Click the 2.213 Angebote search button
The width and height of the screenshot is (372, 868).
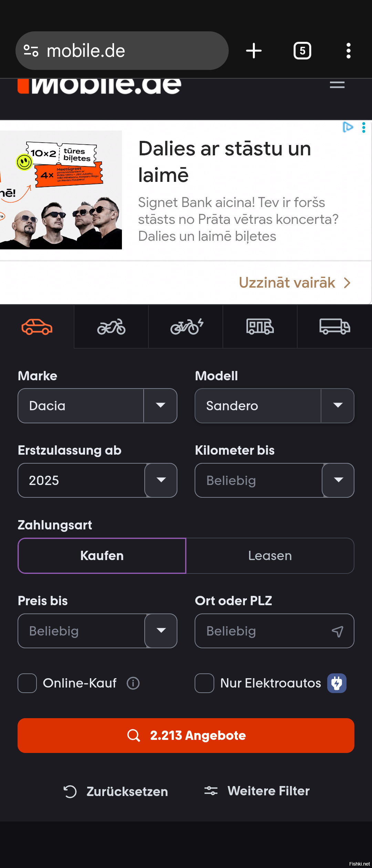coord(186,735)
